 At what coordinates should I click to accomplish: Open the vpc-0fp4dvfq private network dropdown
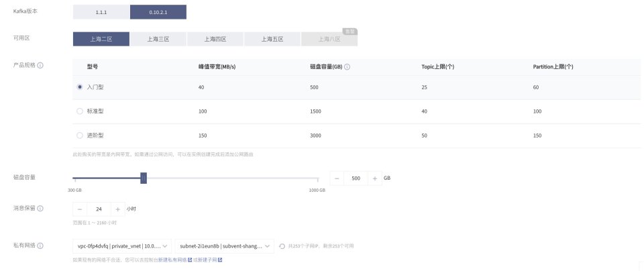(122, 246)
